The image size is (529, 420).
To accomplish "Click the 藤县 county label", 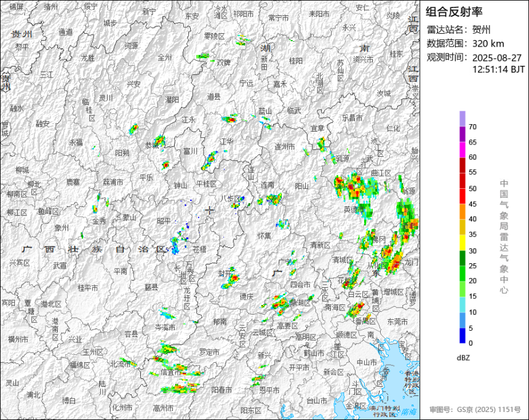I will [151, 287].
